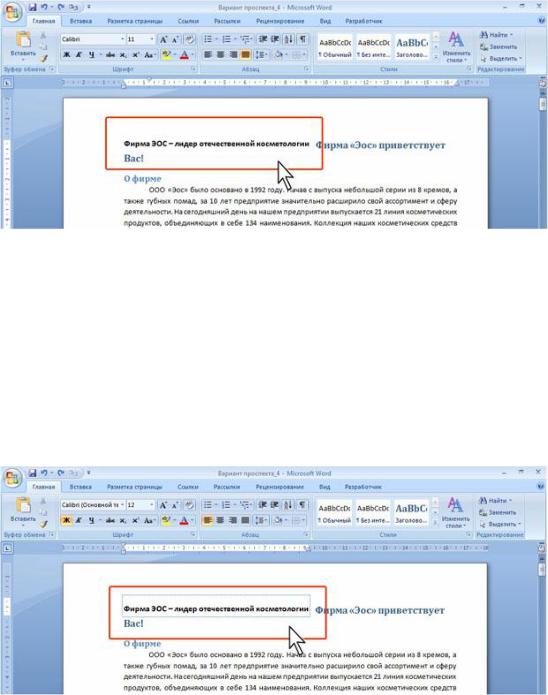This screenshot has width=548, height=695.
Task: Apply numbered list in the lower window
Action: click(x=226, y=505)
